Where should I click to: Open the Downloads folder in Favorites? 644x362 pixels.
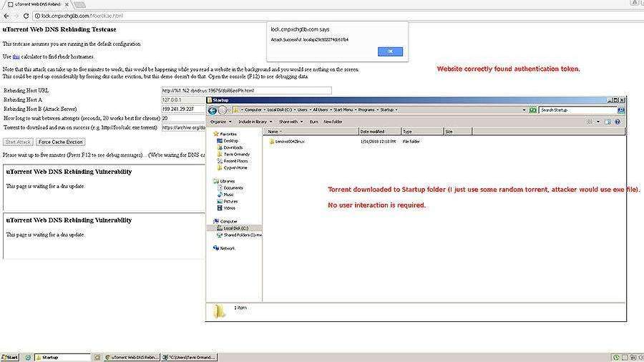(x=233, y=147)
